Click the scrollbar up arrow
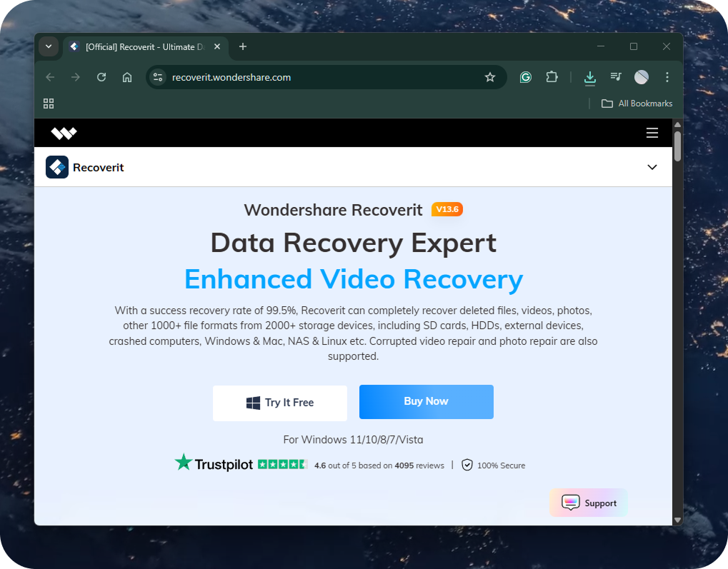Viewport: 728px width, 569px height. (677, 124)
